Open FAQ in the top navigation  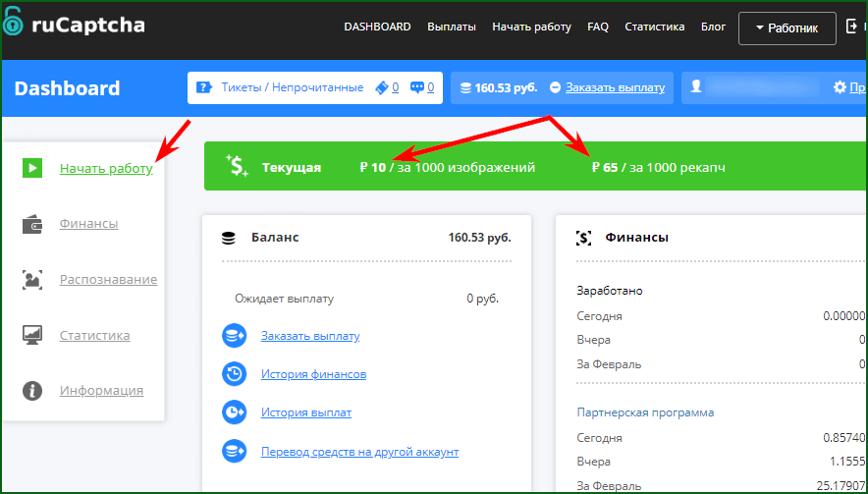pyautogui.click(x=598, y=27)
